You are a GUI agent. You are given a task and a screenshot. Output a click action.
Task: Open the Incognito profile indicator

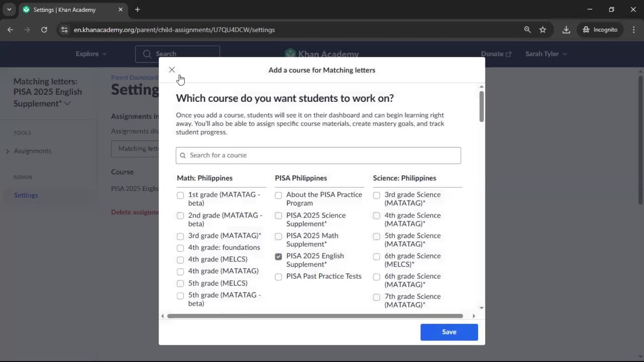coord(600,29)
